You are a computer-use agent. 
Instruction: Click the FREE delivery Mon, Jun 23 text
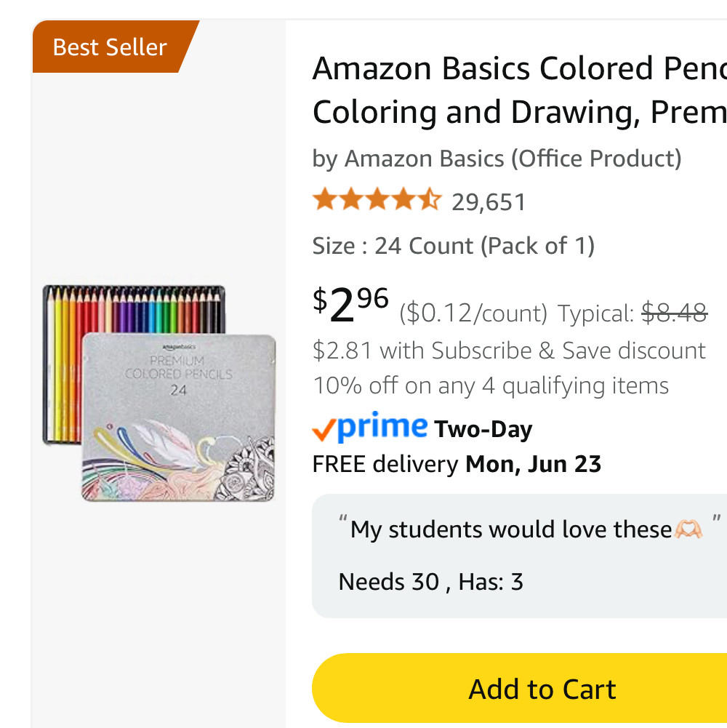[x=457, y=464]
